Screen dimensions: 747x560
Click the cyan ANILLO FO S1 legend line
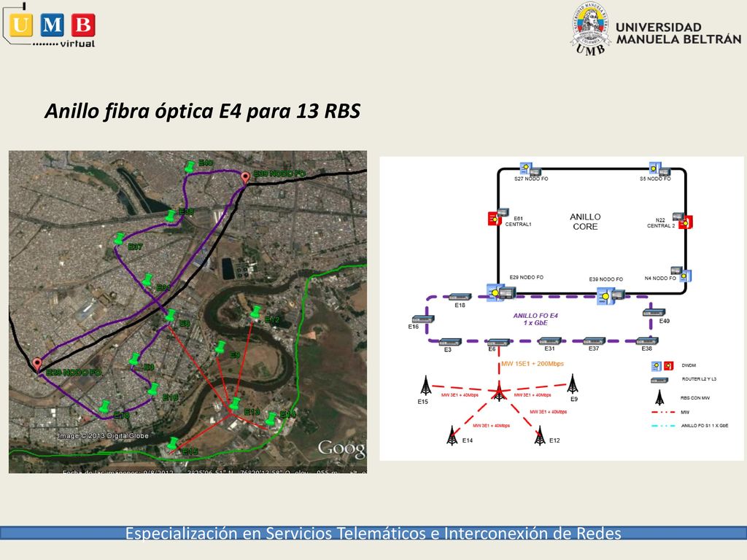tap(663, 426)
